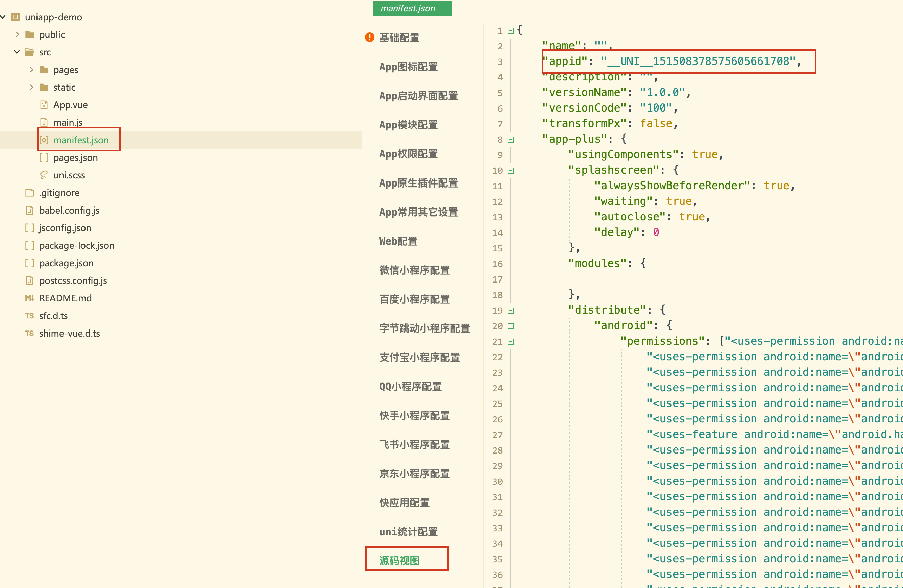Expand the public folder

pos(18,34)
